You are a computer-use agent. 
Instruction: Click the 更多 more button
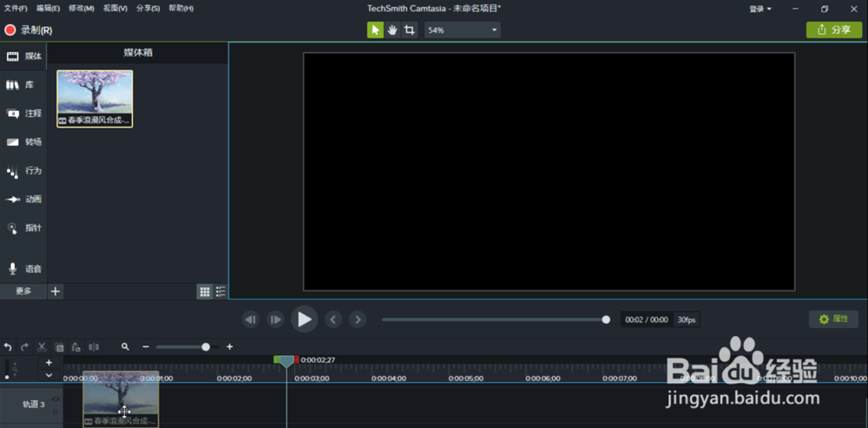pos(23,291)
